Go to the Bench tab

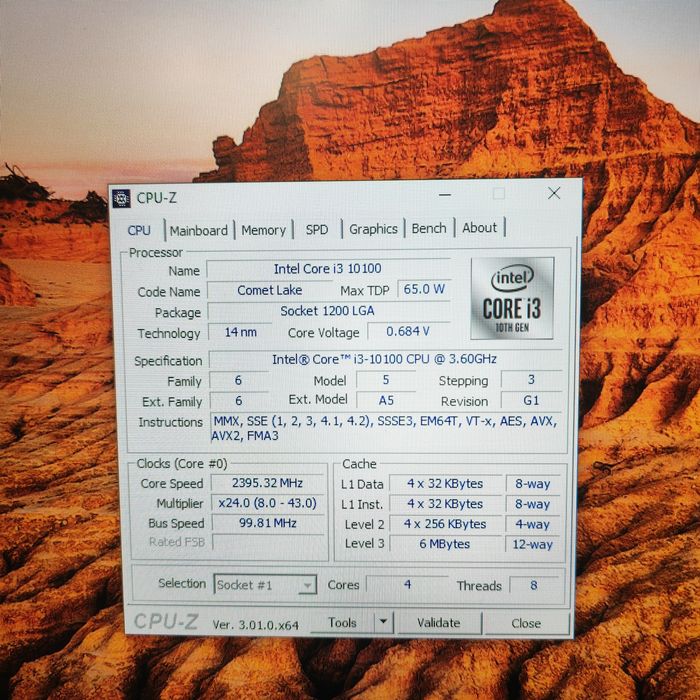click(429, 228)
